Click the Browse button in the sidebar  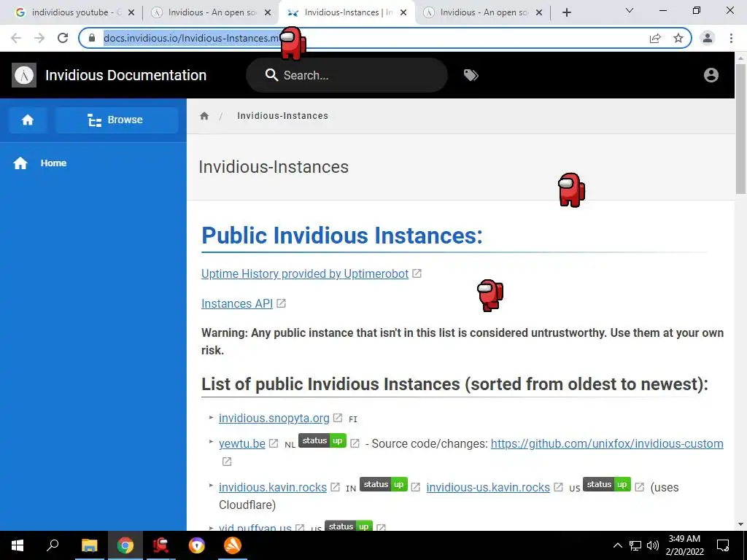(x=117, y=120)
